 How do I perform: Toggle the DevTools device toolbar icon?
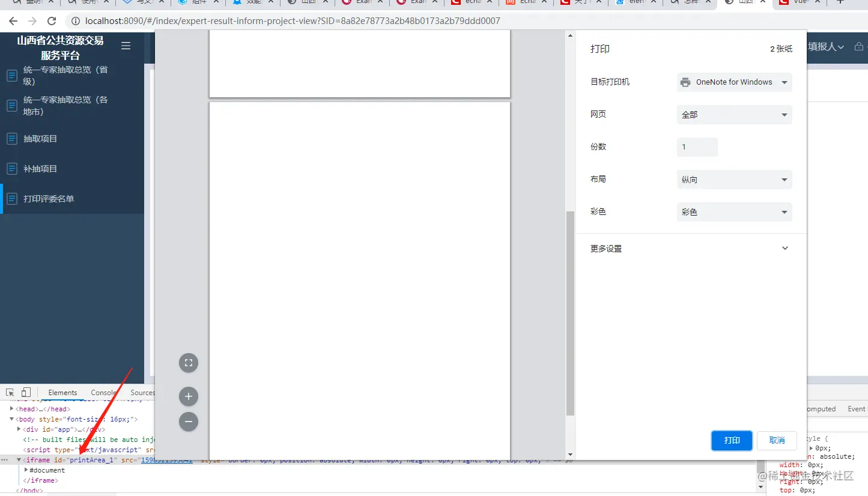pos(26,393)
